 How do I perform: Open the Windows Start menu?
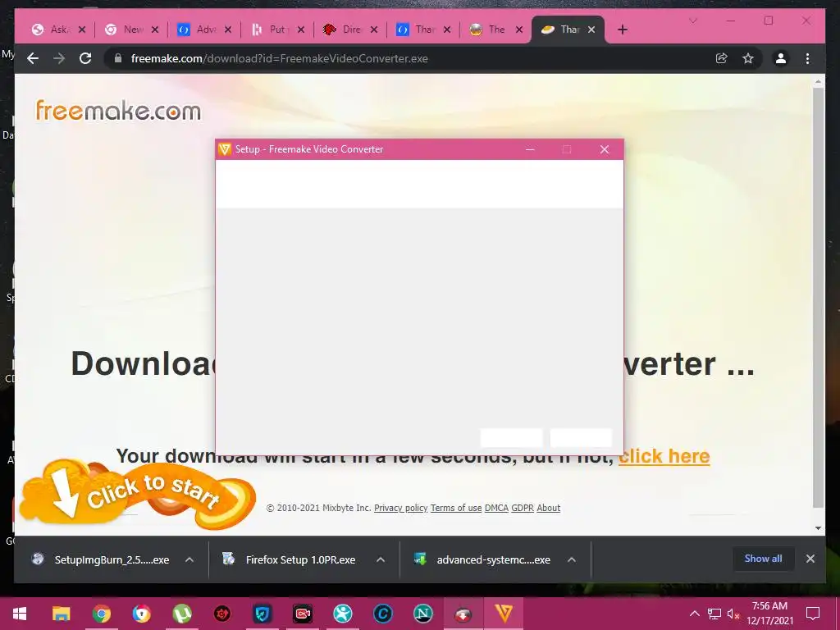pyautogui.click(x=20, y=614)
